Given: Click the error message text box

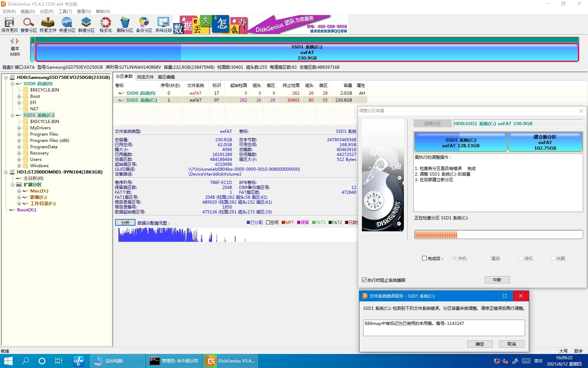Looking at the screenshot, I should pyautogui.click(x=444, y=327).
